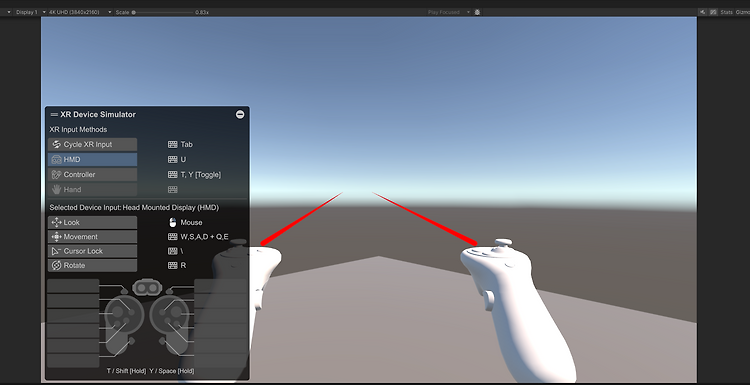This screenshot has width=750, height=385.
Task: Collapse the XR Device Simulator panel with minus icon
Action: (x=240, y=114)
